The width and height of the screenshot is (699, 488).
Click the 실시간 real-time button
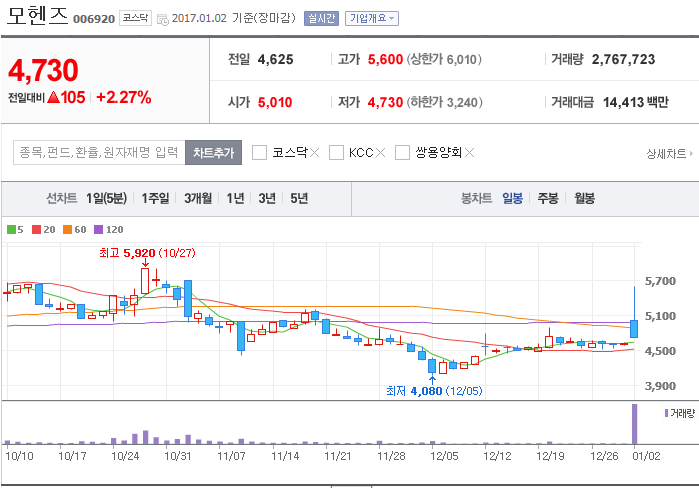(321, 18)
